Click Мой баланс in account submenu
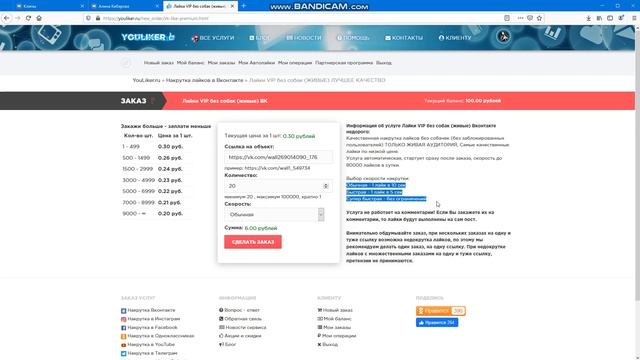The image size is (640, 360). (191, 63)
